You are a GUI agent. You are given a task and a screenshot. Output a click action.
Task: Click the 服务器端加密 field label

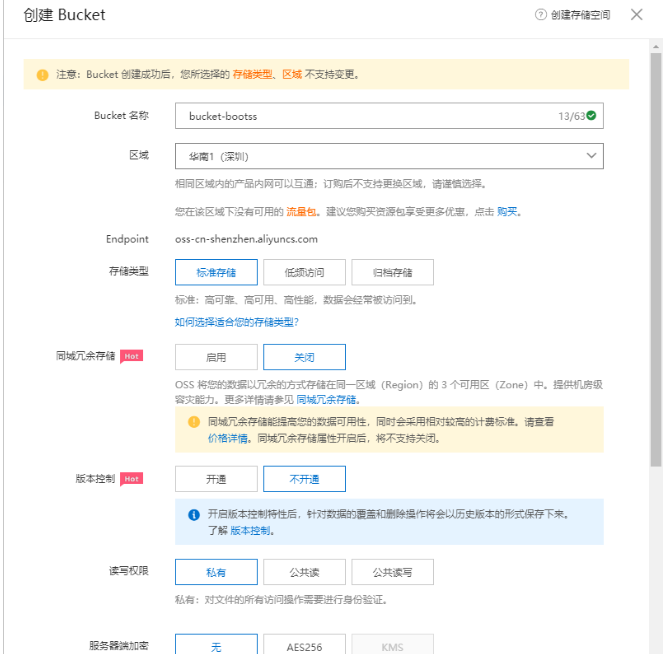click(x=119, y=646)
